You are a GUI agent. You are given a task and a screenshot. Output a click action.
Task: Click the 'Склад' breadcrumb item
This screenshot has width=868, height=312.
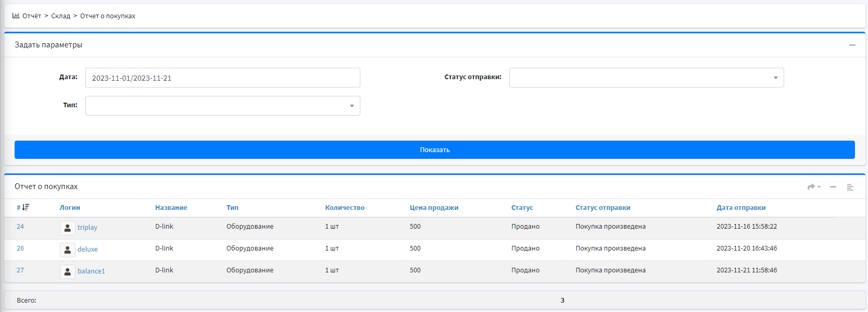[60, 16]
